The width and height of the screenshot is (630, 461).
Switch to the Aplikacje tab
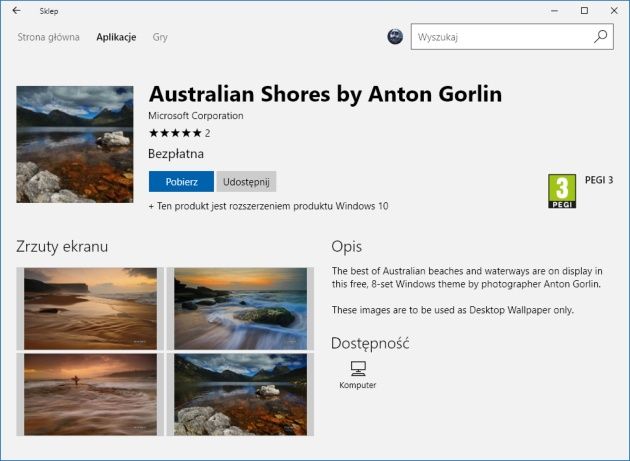pos(116,37)
